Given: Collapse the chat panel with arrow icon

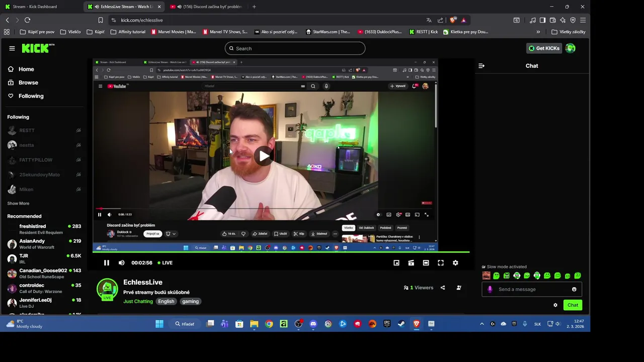Looking at the screenshot, I should (481, 66).
